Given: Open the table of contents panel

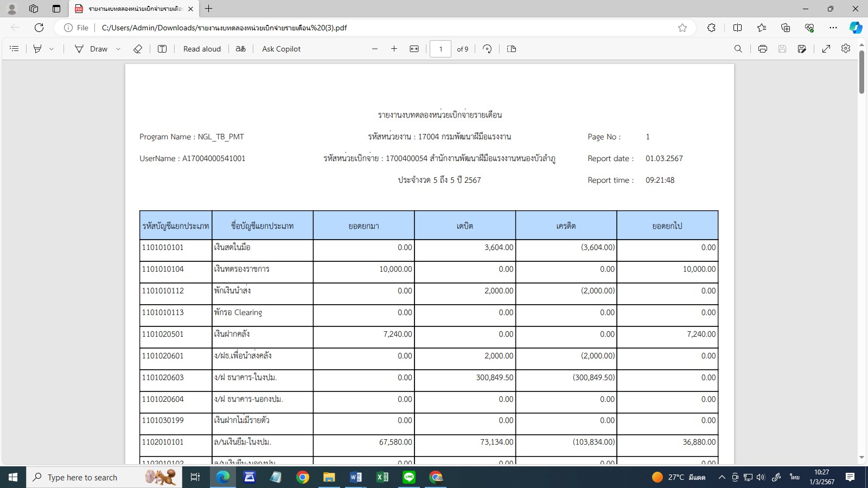Looking at the screenshot, I should coord(14,49).
